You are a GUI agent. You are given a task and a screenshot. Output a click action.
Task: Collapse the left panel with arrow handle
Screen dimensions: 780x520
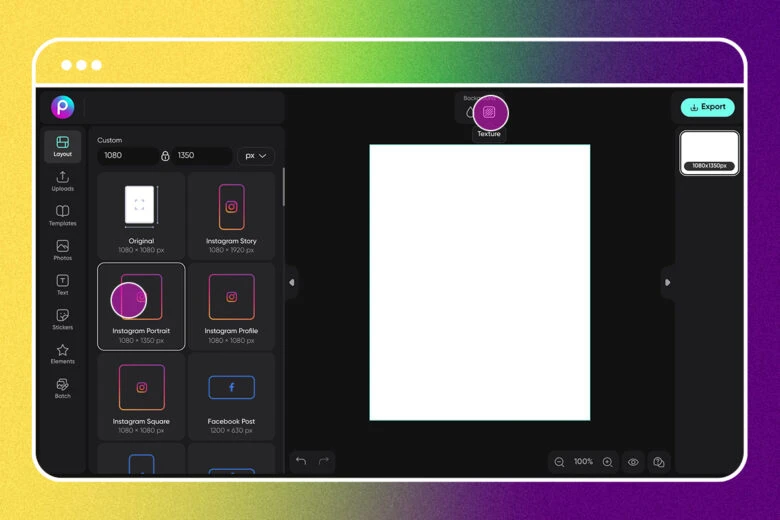point(291,283)
